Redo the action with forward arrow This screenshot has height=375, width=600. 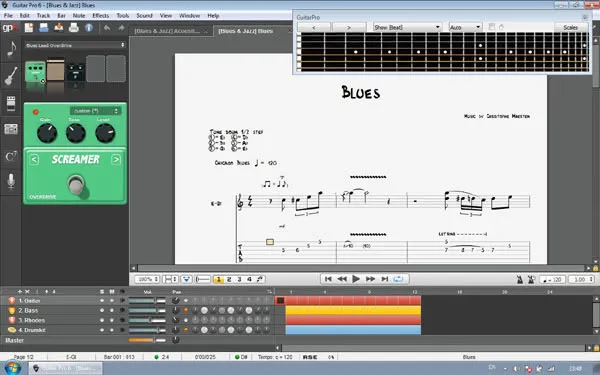(x=121, y=28)
